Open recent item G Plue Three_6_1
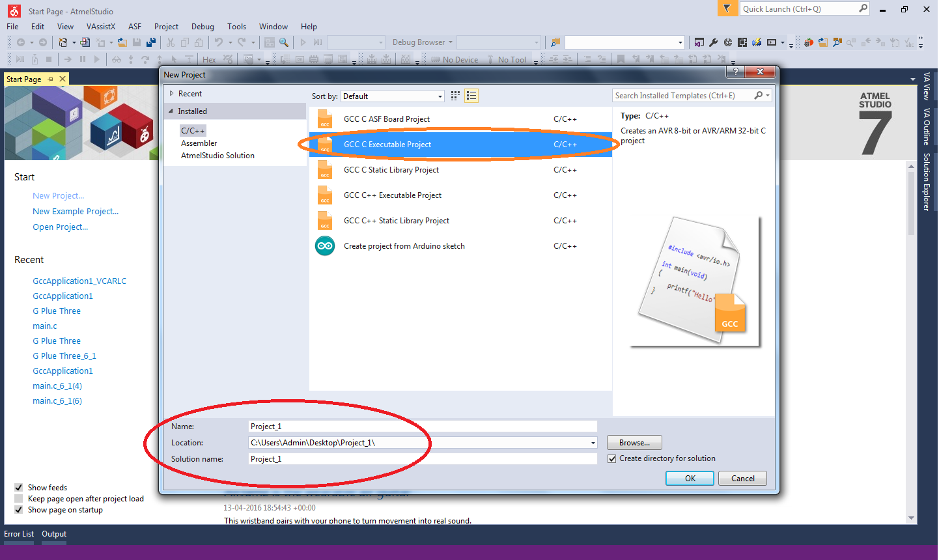Screen dimensions: 939x560 pyautogui.click(x=64, y=356)
